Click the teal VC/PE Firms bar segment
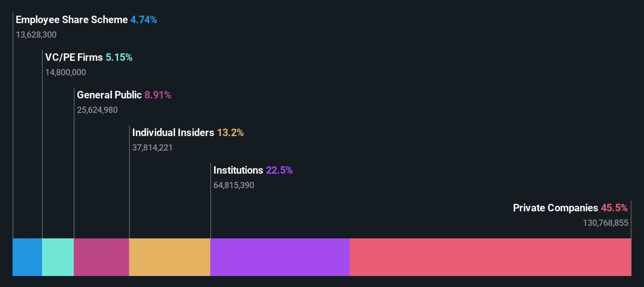 (58, 257)
